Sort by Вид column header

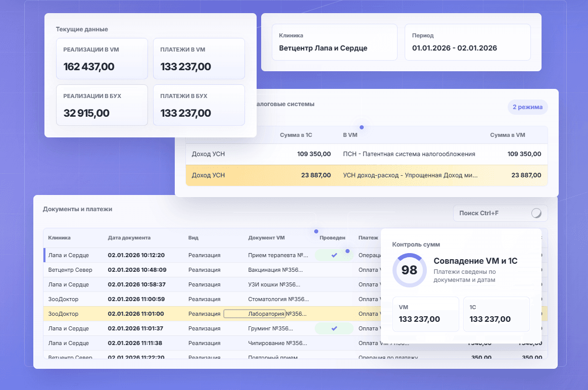coord(193,238)
